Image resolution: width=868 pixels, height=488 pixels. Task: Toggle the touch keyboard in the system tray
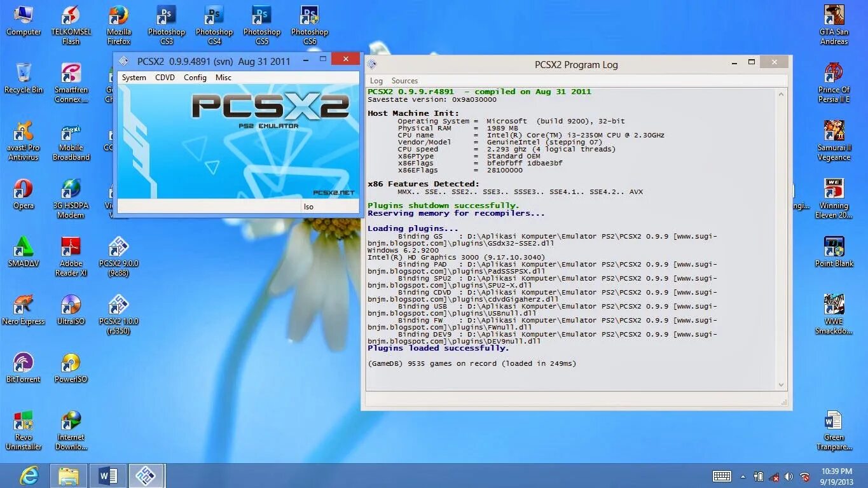722,476
